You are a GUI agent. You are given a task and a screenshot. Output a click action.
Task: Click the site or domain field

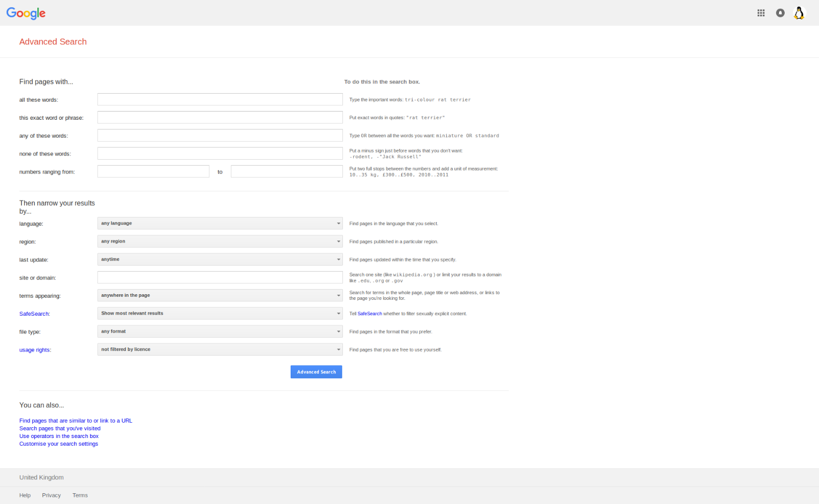pyautogui.click(x=220, y=277)
